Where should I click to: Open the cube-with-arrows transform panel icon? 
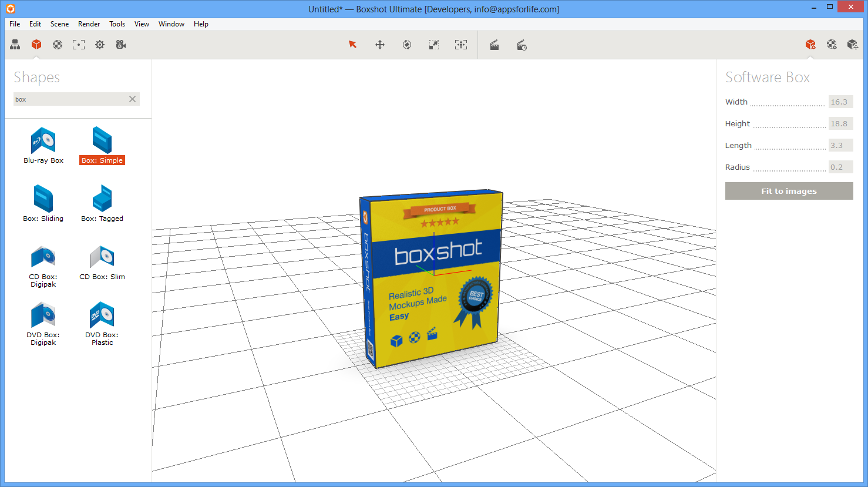click(x=853, y=45)
